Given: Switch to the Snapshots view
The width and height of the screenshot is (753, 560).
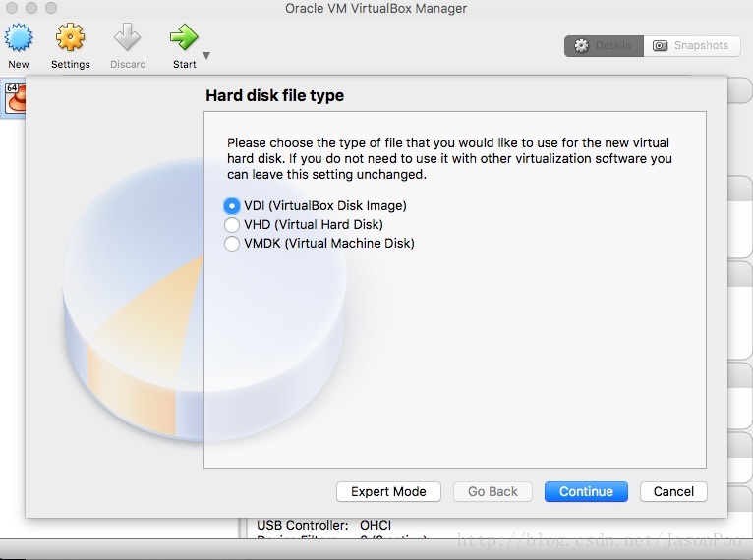Looking at the screenshot, I should click(691, 45).
